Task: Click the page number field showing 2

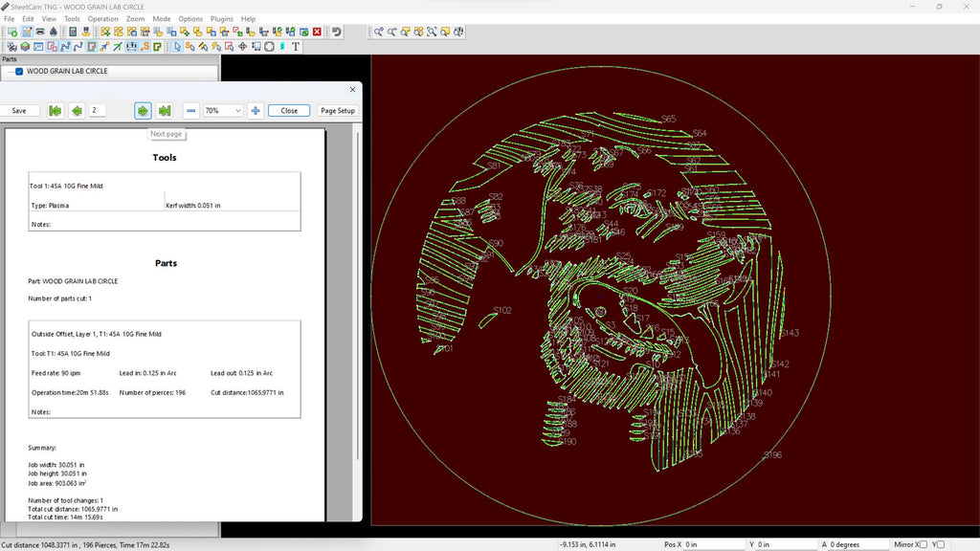Action: click(x=98, y=111)
